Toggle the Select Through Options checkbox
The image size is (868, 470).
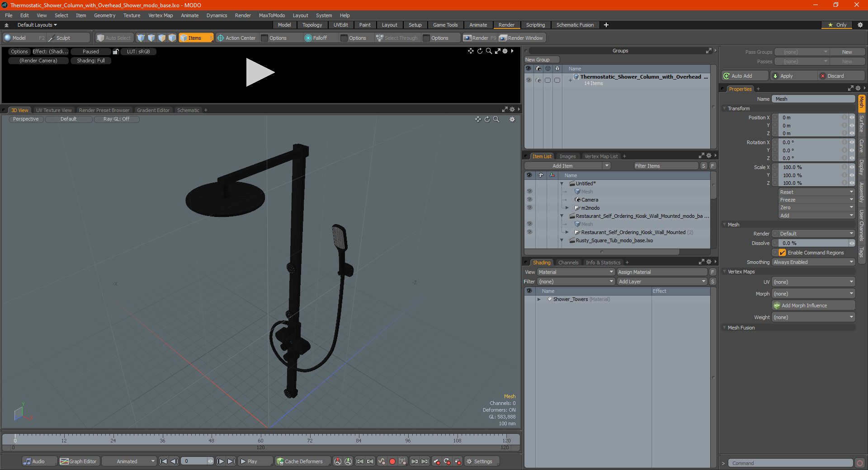[426, 38]
